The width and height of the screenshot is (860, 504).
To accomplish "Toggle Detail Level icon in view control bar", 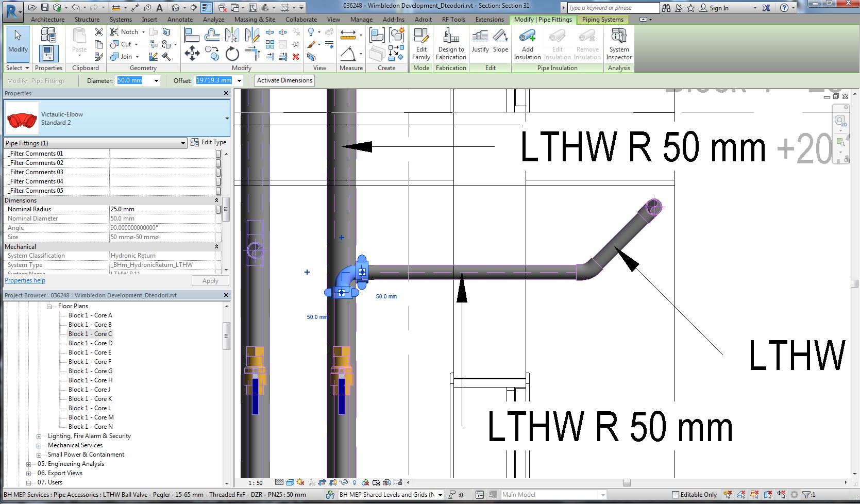I will coord(279,483).
